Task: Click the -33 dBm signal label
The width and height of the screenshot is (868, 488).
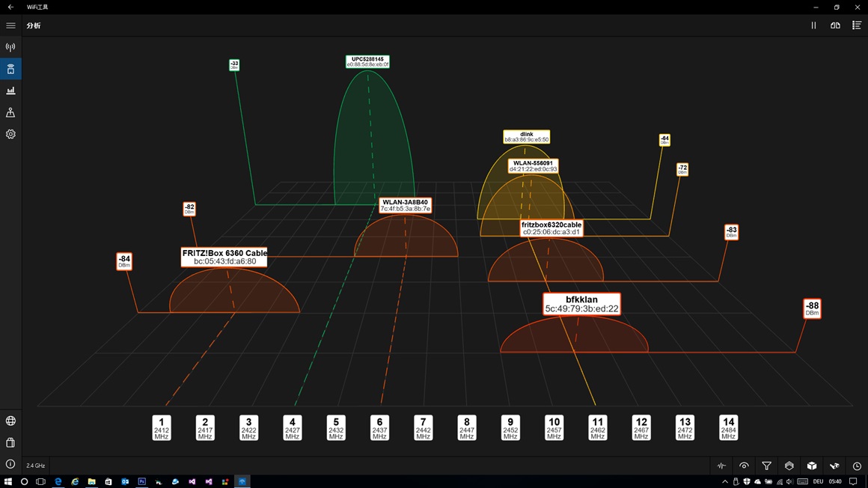Action: (x=234, y=65)
